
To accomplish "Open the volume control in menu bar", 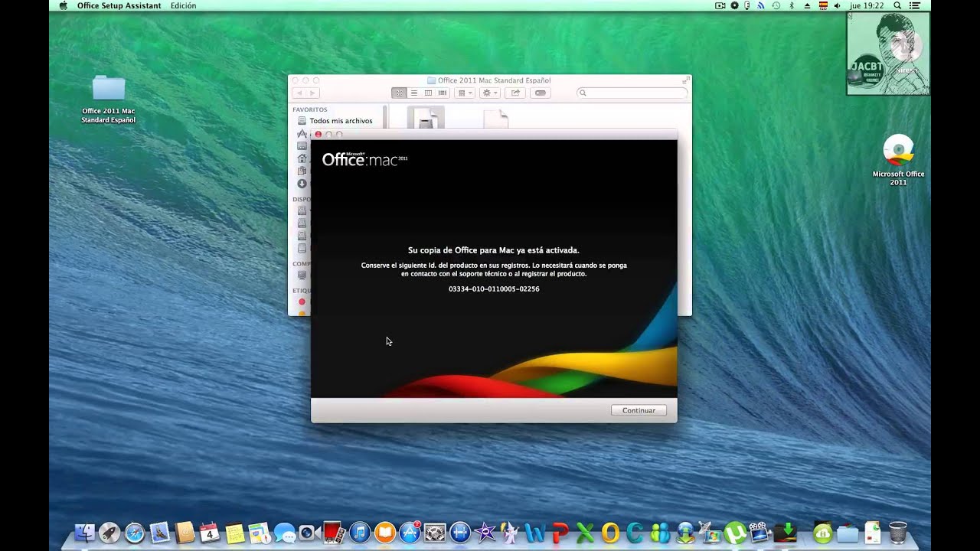I will (x=837, y=5).
